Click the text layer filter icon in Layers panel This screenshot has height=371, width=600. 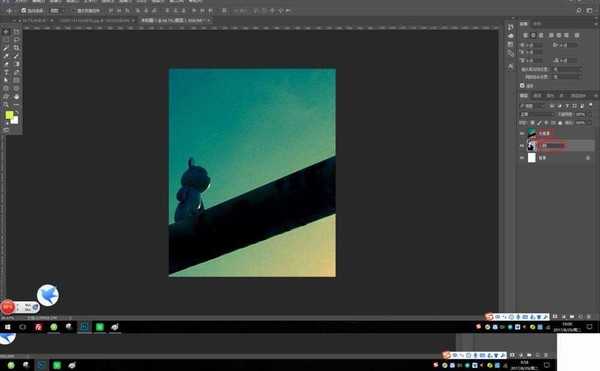(x=567, y=106)
